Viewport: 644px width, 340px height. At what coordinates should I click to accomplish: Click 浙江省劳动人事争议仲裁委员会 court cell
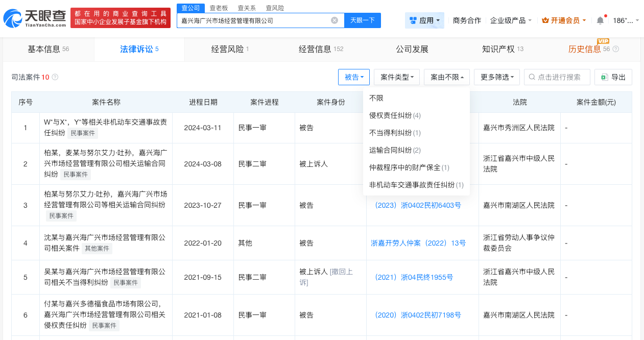(x=519, y=243)
